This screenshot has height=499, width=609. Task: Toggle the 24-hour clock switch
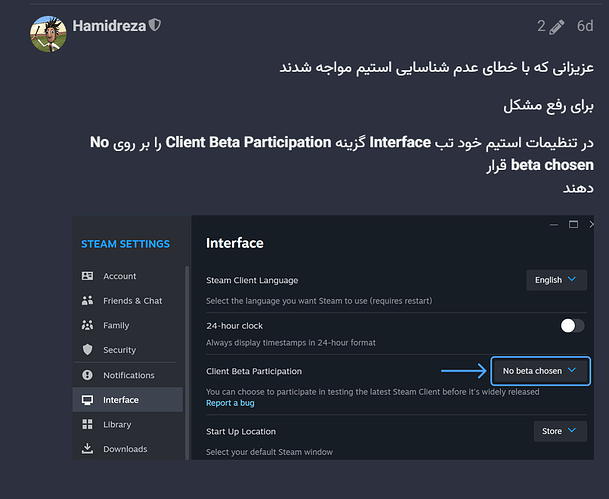pos(572,325)
